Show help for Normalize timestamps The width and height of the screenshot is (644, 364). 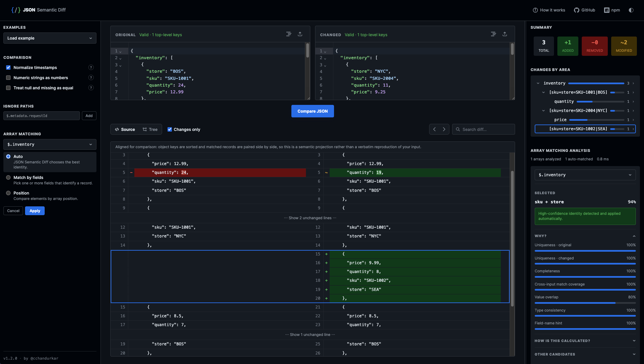click(91, 68)
